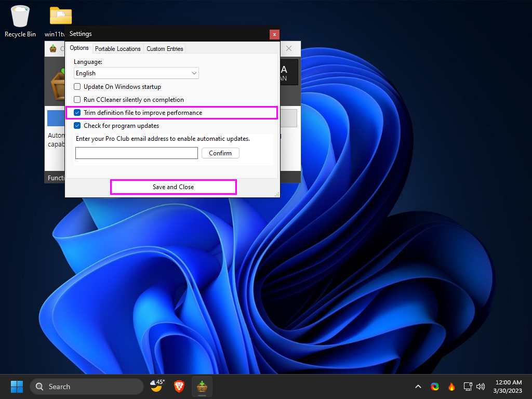Click the Pro Club email address field

[137, 153]
